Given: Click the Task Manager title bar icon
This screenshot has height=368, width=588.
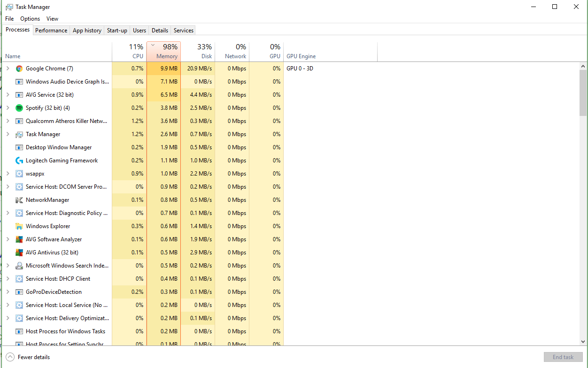Looking at the screenshot, I should (x=9, y=7).
